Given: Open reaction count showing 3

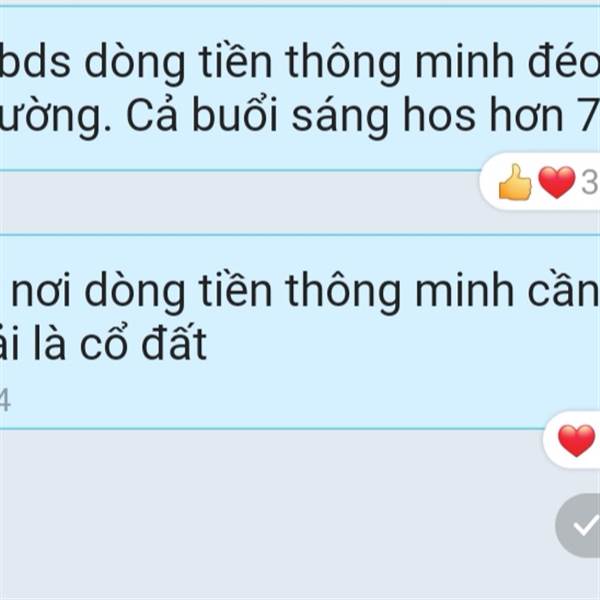Looking at the screenshot, I should 590,183.
